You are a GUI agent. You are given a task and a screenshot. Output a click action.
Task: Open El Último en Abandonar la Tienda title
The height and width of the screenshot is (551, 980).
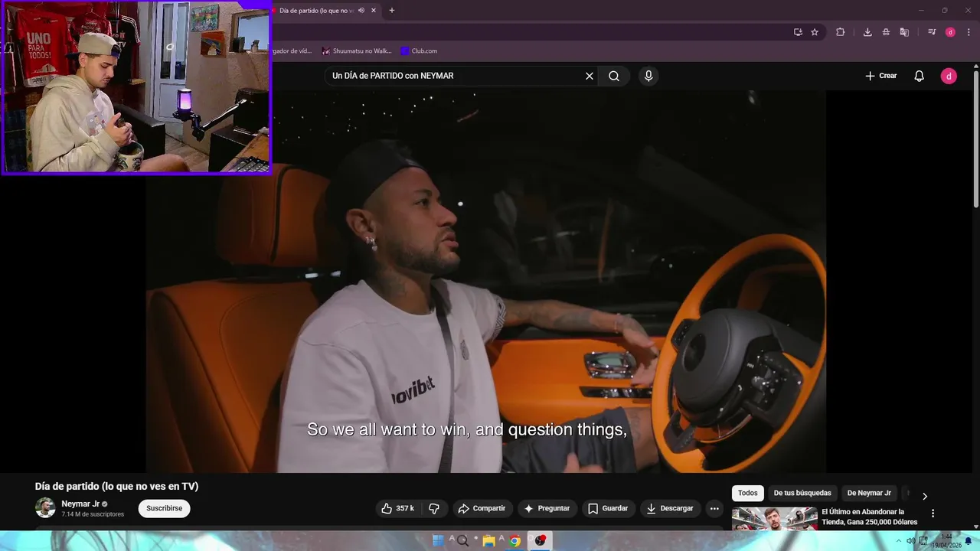[869, 517]
